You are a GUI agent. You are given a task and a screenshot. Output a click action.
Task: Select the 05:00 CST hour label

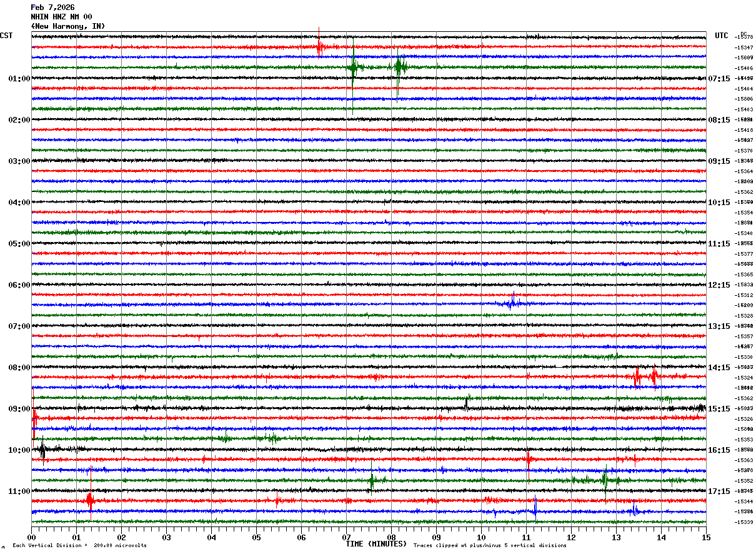pos(19,244)
